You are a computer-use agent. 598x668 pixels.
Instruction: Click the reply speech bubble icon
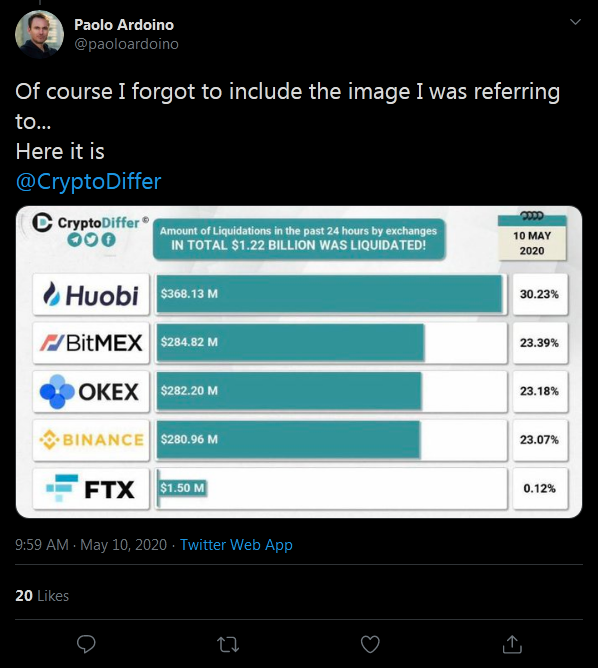(x=86, y=644)
